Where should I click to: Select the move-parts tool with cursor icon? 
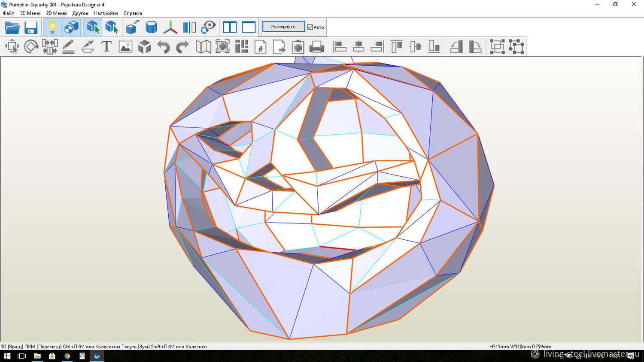[12, 46]
